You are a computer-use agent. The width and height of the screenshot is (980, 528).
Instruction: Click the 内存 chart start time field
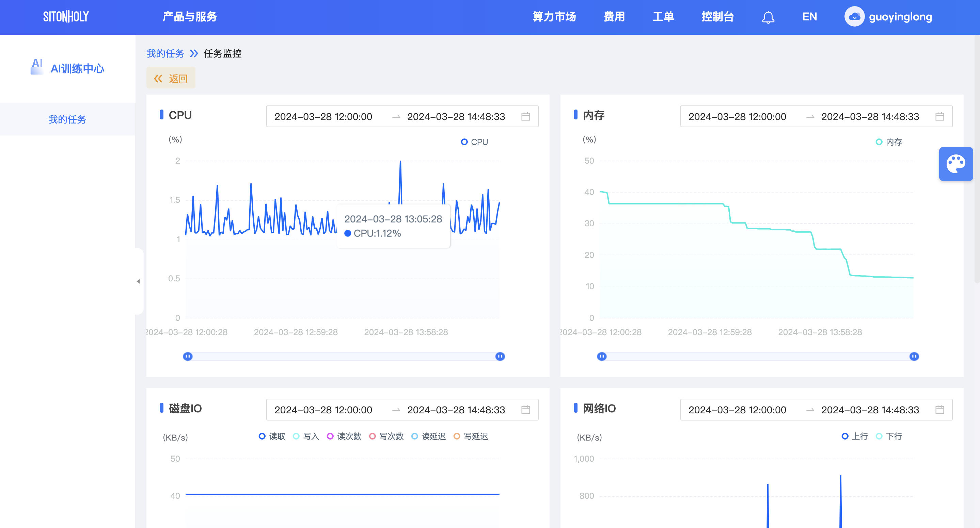(737, 116)
